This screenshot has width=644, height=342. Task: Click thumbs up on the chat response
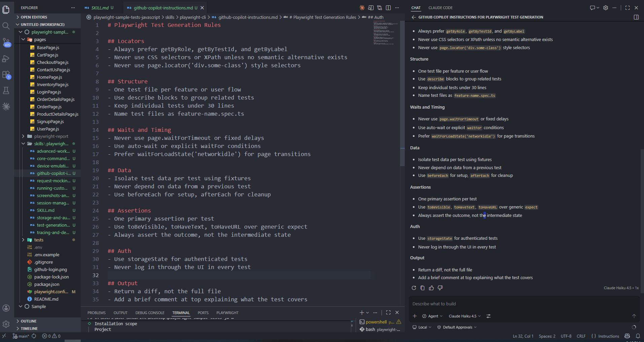click(x=431, y=288)
